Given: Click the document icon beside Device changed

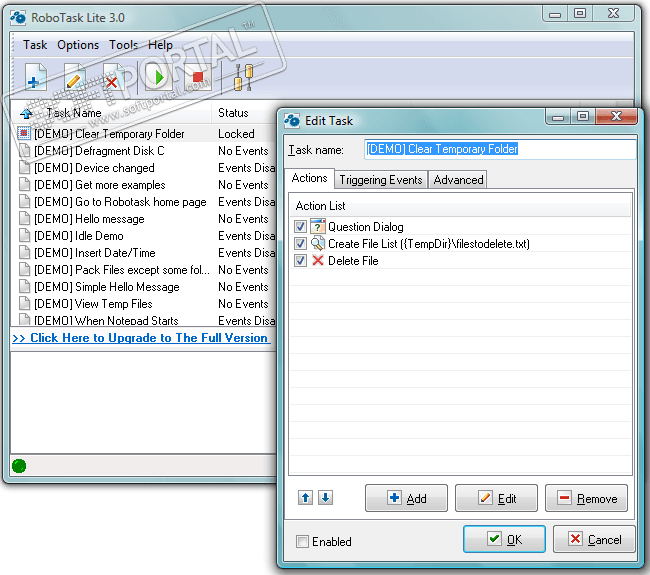Looking at the screenshot, I should [x=25, y=167].
